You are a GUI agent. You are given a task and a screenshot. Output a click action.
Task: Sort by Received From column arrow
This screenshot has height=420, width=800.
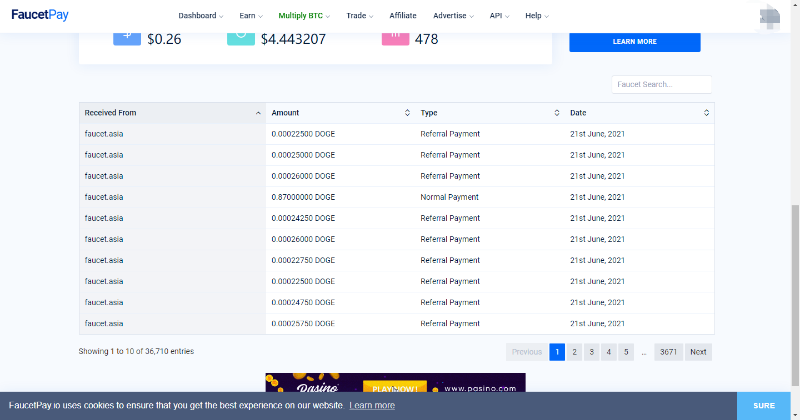tap(258, 113)
